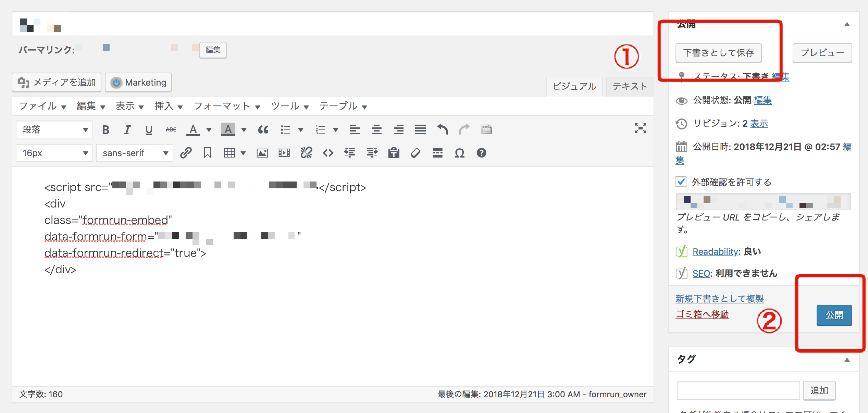Viewport: 868px width, 413px height.
Task: Expand the bulleted list style options
Action: coord(301,130)
